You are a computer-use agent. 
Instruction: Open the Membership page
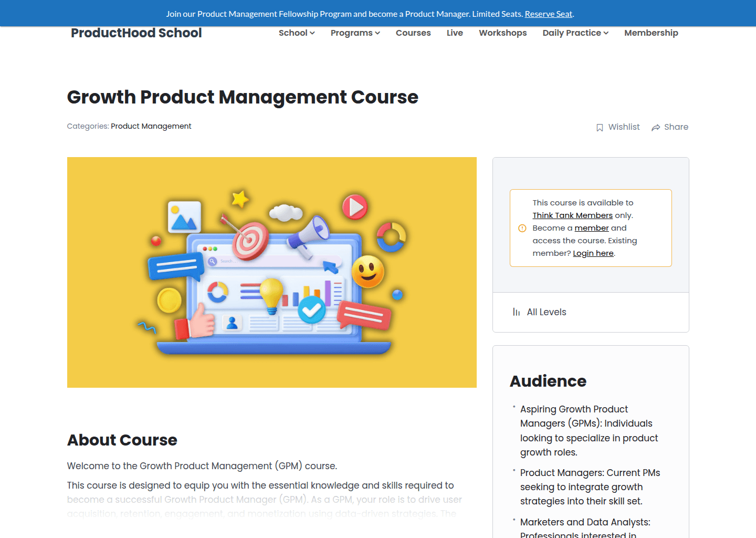651,33
